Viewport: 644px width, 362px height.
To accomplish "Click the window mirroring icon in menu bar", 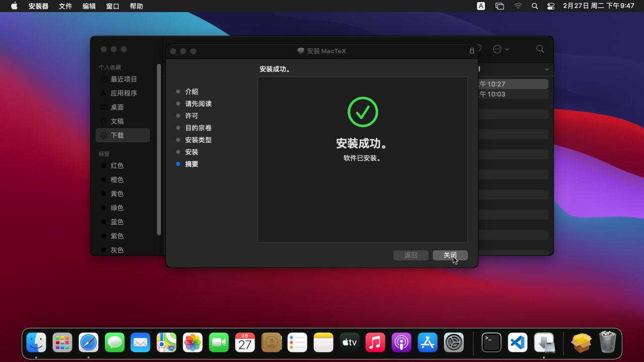I will point(500,6).
